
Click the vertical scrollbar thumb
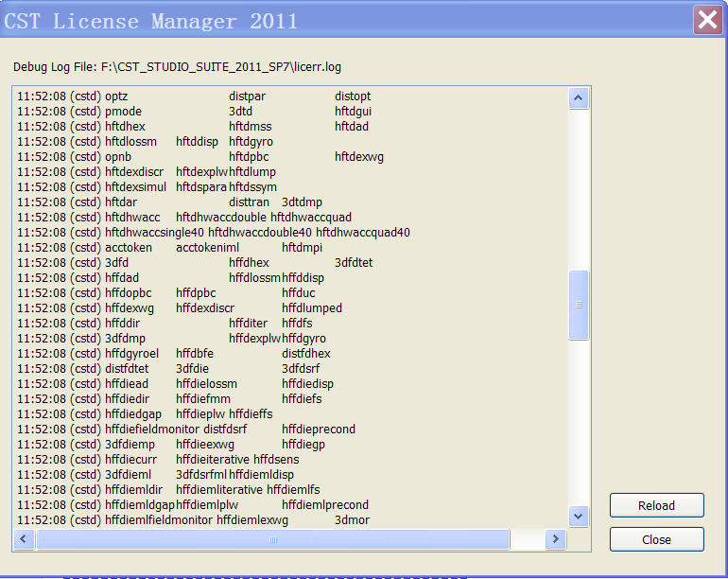(578, 305)
